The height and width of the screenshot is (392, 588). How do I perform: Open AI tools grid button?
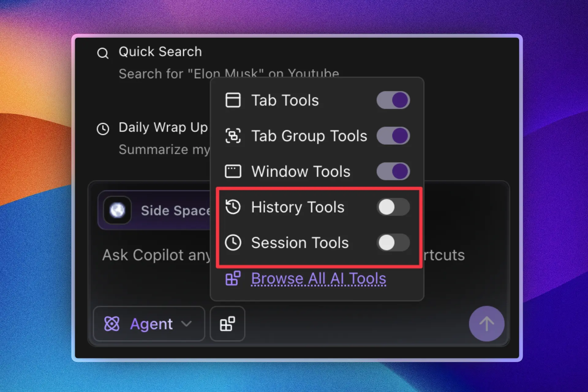click(227, 324)
